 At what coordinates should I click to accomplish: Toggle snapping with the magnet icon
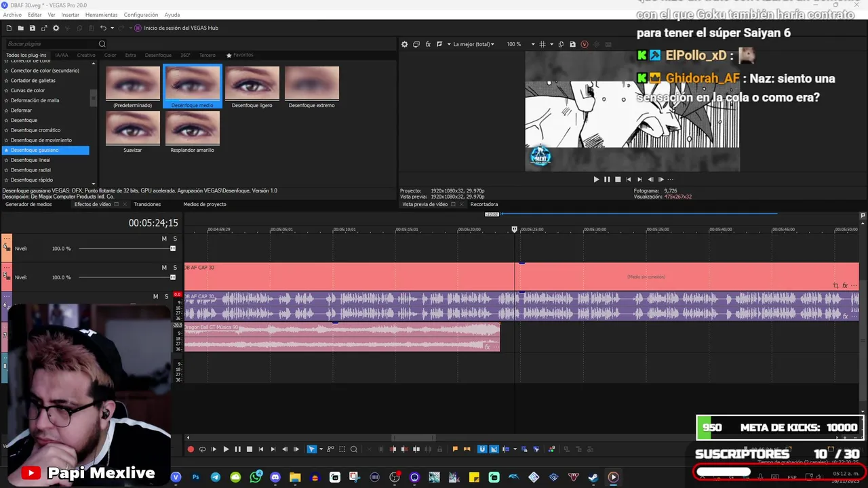click(x=482, y=449)
